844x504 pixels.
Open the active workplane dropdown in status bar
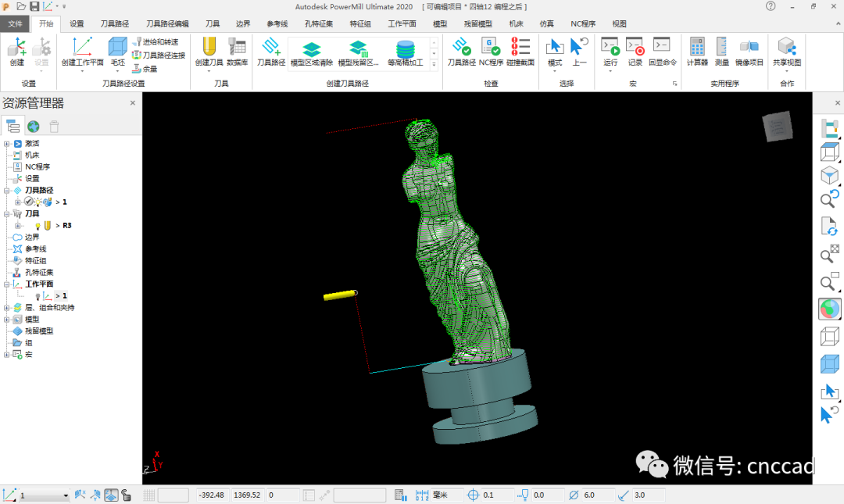click(x=65, y=495)
